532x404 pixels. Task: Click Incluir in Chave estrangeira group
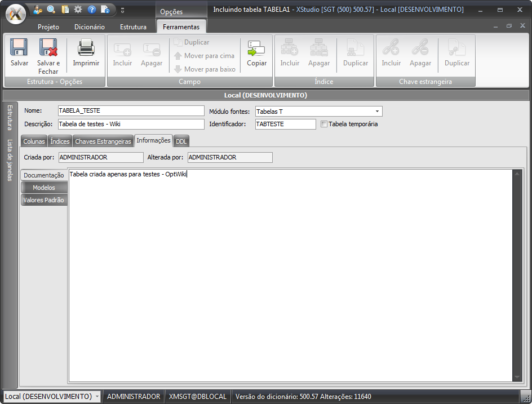point(391,53)
